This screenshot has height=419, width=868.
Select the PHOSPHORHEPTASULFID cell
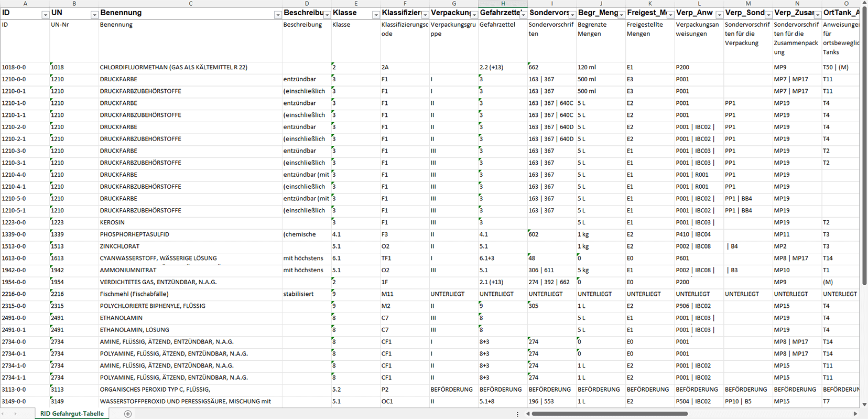190,234
